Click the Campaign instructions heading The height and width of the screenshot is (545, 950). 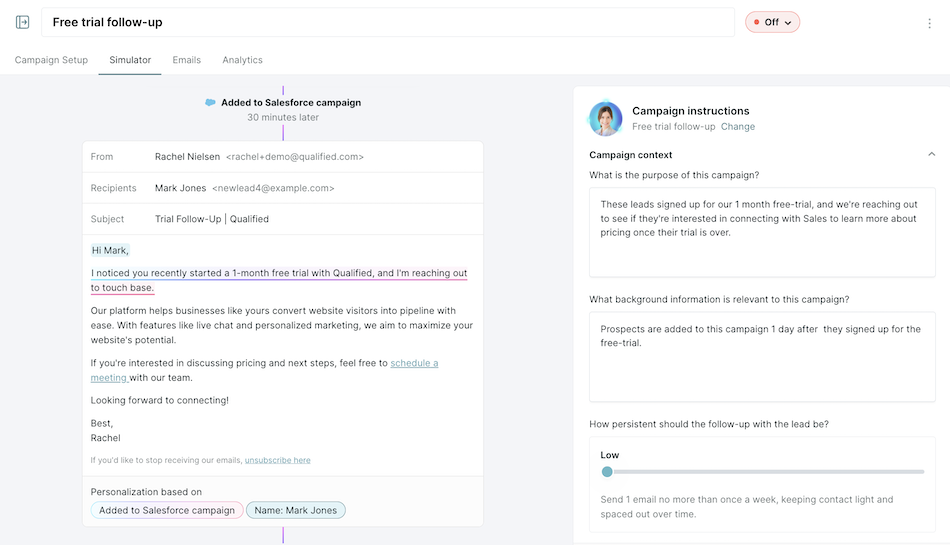click(691, 111)
